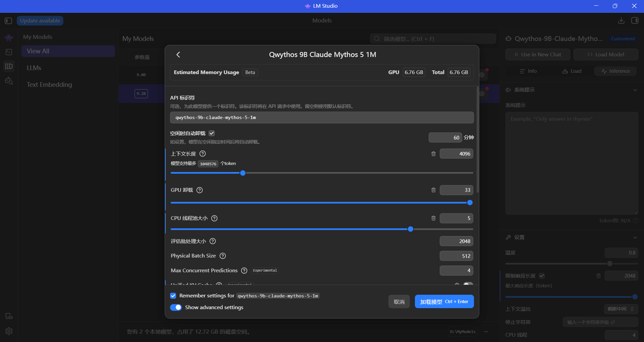644x342 pixels.
Task: Reset CPU 线程池大小 with its trash icon
Action: tap(433, 218)
